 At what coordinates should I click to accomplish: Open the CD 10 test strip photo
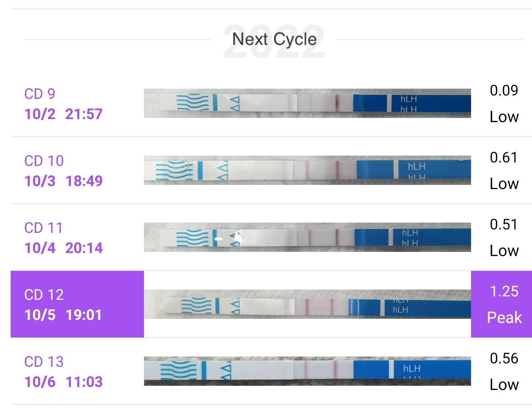pyautogui.click(x=307, y=170)
